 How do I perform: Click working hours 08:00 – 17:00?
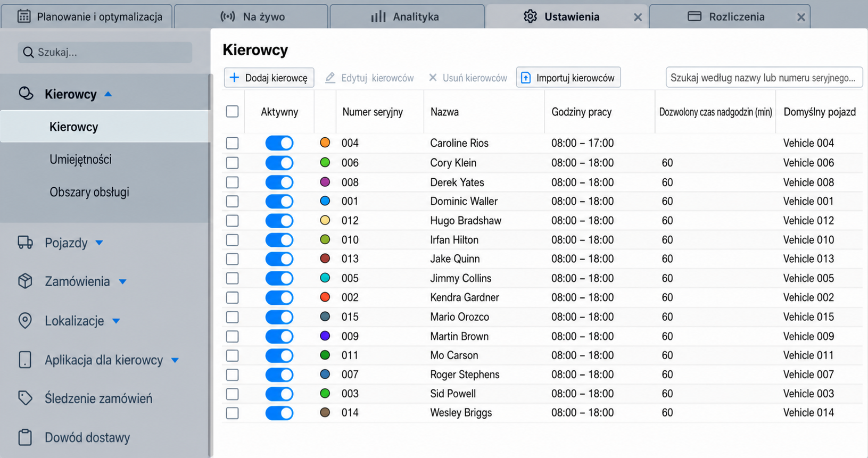coord(582,143)
